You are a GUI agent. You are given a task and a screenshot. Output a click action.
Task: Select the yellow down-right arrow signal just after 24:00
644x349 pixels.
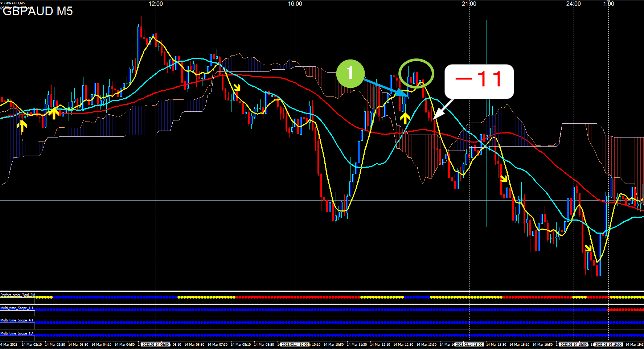tap(588, 248)
